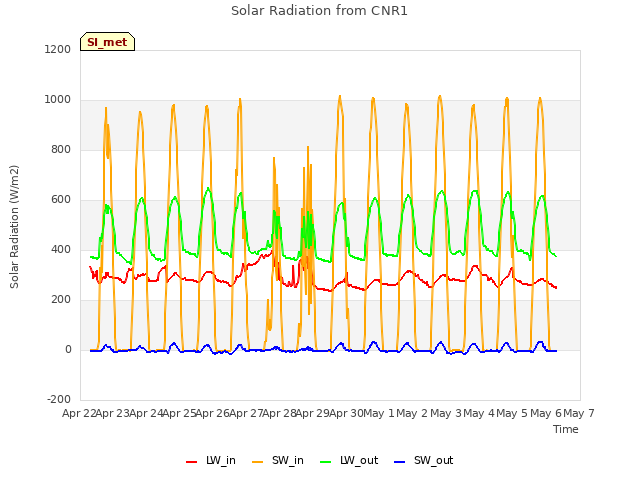Click the Apr 25 x-axis date label
Screen dimensions: 640x480
(180, 413)
